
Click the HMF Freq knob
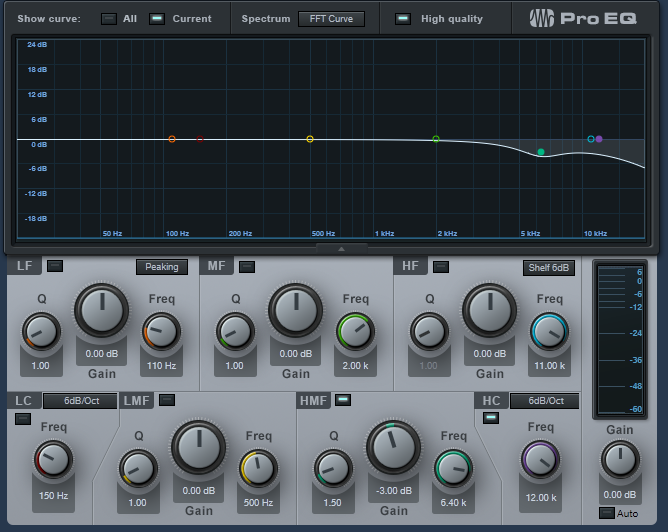pos(453,469)
